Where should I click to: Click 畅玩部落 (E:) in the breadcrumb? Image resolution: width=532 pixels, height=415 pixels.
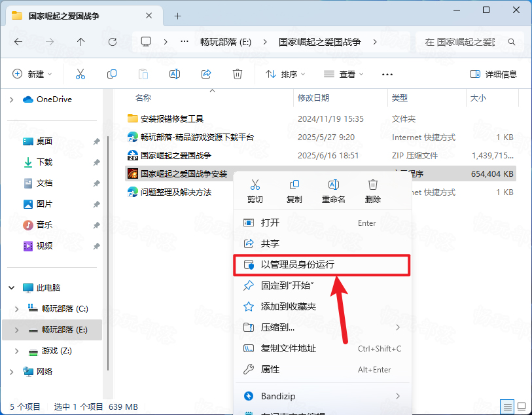[x=226, y=42]
